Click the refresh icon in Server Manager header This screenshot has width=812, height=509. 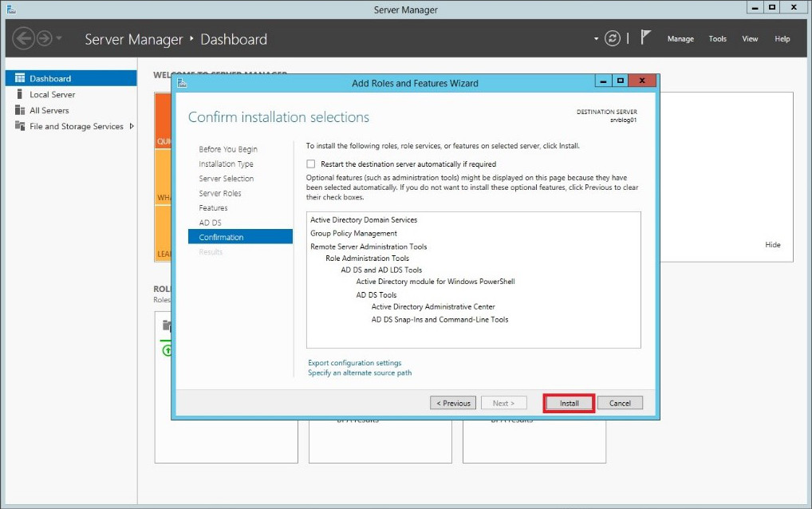coord(612,38)
